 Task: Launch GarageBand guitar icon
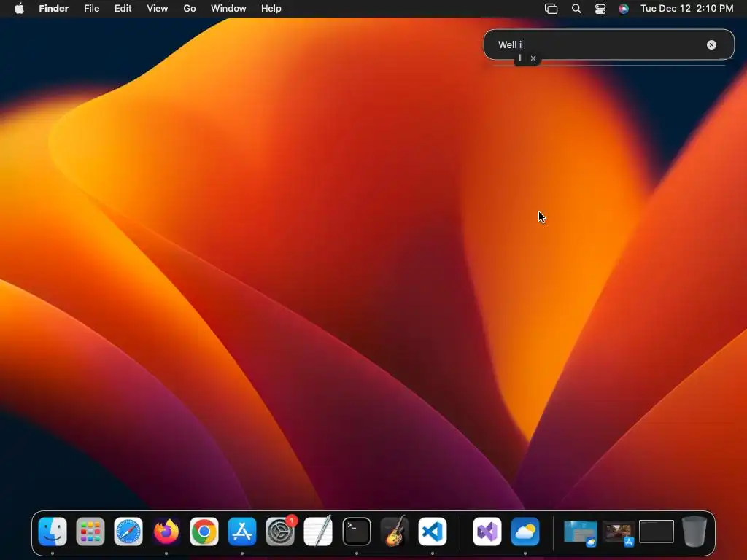tap(395, 531)
